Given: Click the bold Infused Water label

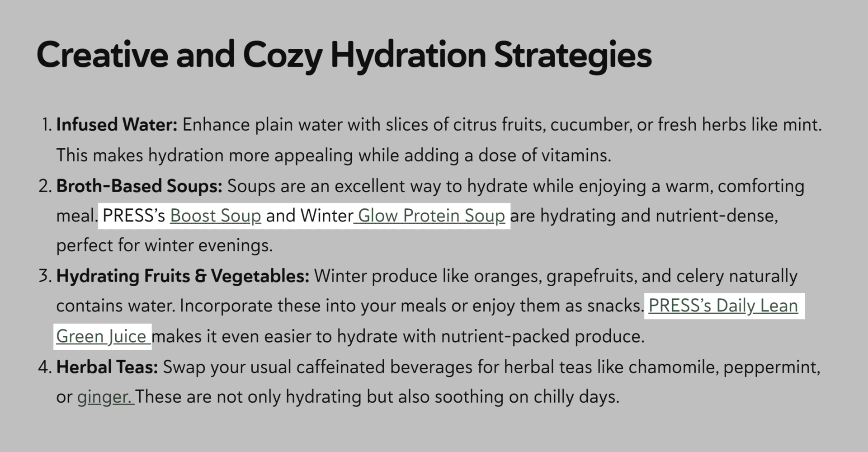Looking at the screenshot, I should pos(117,125).
